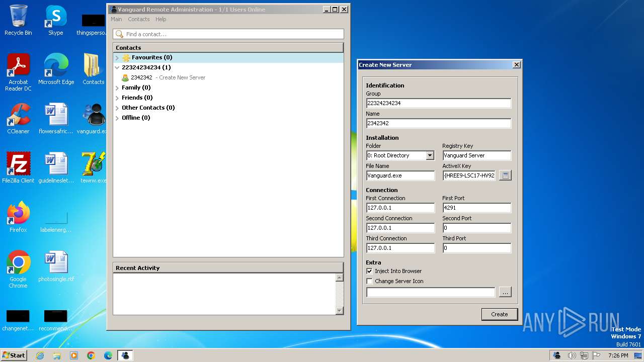Screen dimensions: 644x362
Task: Click the Second Connection field
Action: [400, 228]
